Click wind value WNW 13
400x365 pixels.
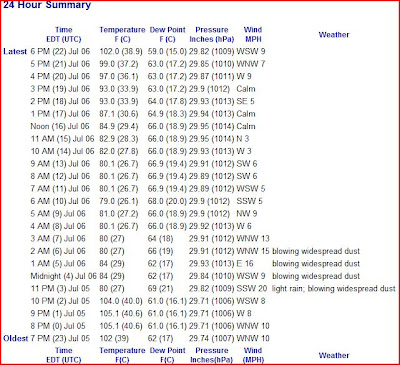pos(253,239)
